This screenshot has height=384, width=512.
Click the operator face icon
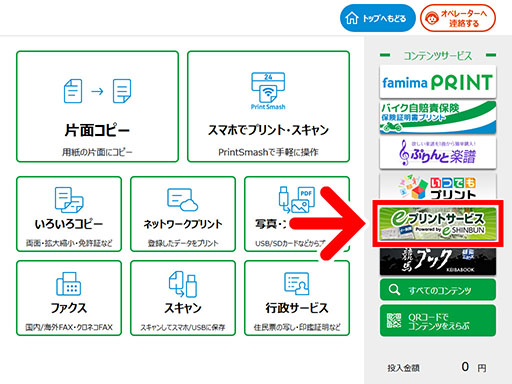(432, 18)
